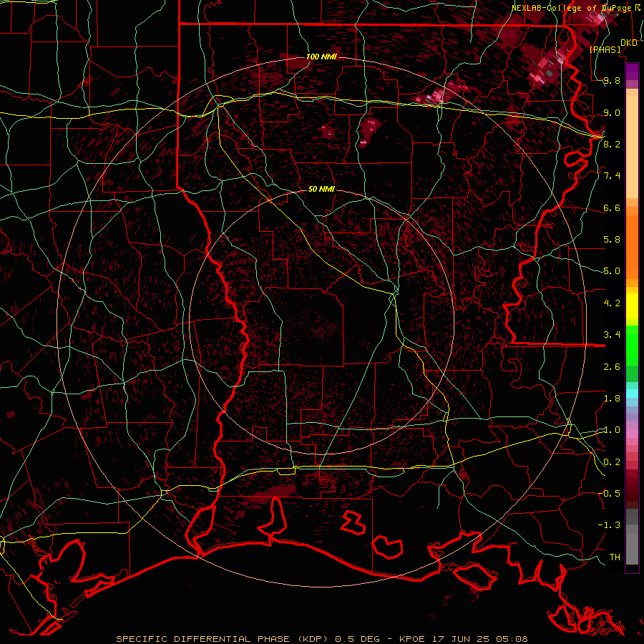Click the yellow band of the color bar
Image resolution: width=644 pixels, height=644 pixels.
click(x=632, y=306)
